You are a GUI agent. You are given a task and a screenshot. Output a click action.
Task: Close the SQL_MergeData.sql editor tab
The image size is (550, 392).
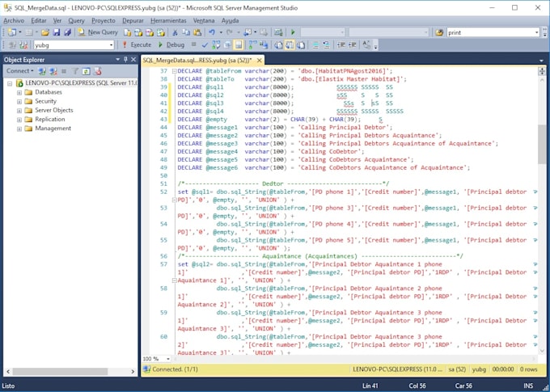(x=259, y=60)
